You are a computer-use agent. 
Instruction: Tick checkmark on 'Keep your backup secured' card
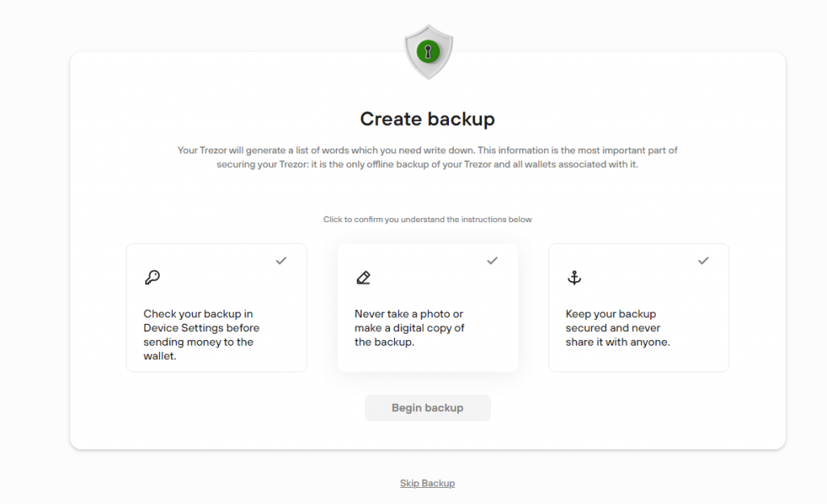point(703,260)
